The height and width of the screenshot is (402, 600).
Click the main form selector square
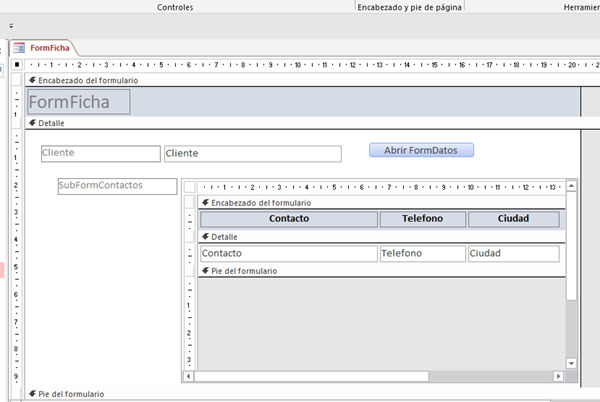point(17,65)
